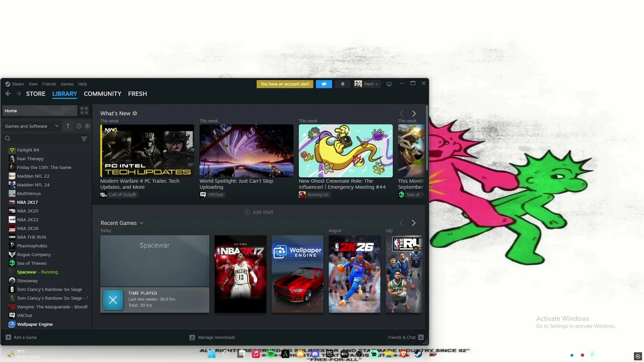This screenshot has height=362, width=644.
Task: Stop Spacewar with the X button
Action: pyautogui.click(x=113, y=300)
